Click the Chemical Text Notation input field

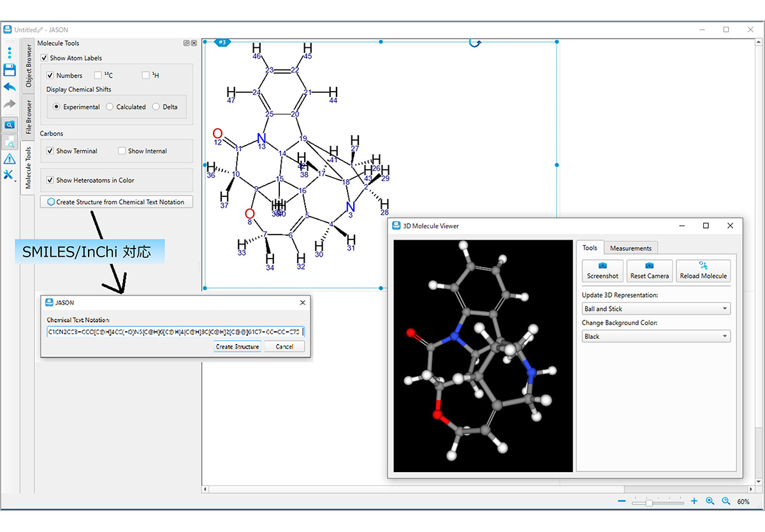[175, 331]
